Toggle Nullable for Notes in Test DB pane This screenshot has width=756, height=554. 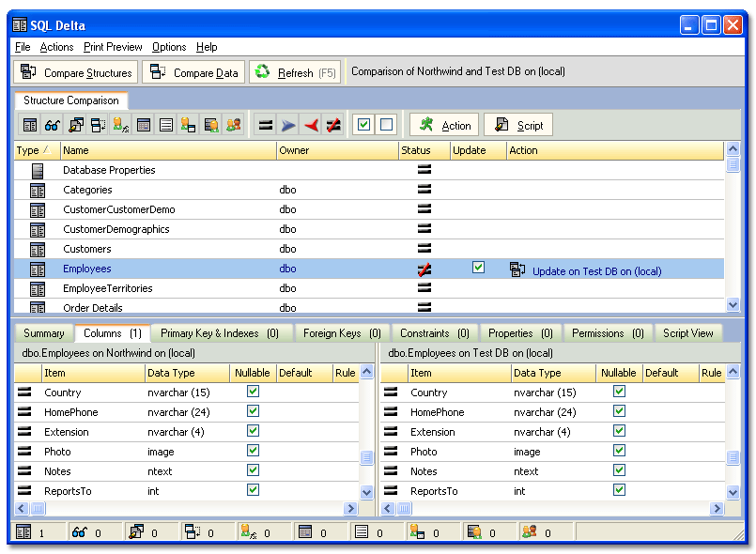click(620, 470)
